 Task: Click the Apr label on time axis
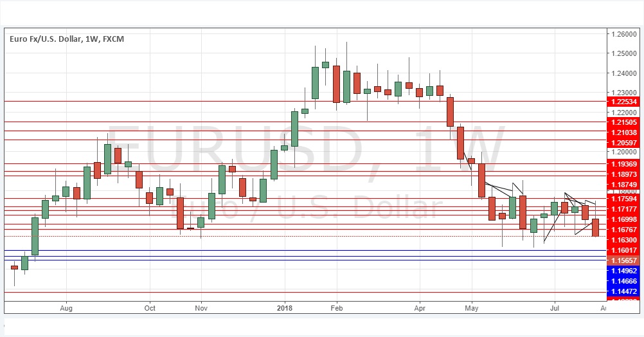pos(420,308)
